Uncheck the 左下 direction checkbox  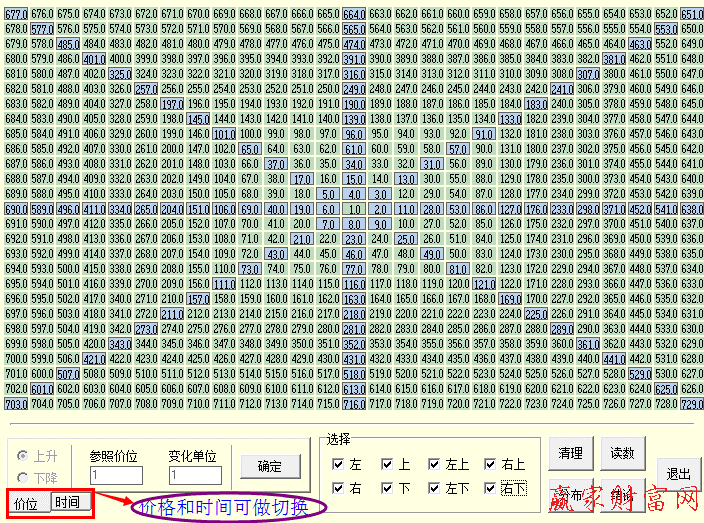(434, 488)
